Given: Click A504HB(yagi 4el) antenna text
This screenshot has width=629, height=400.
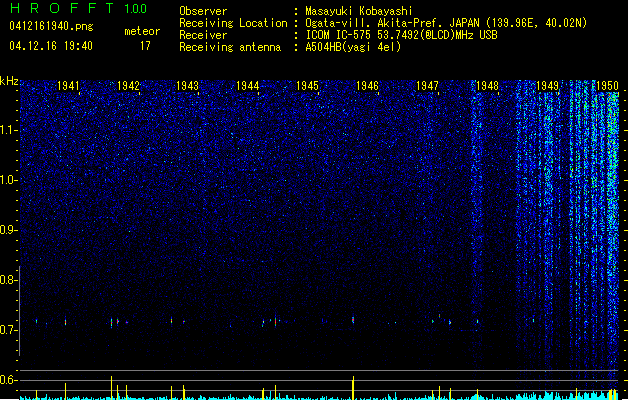Looking at the screenshot, I should (353, 47).
